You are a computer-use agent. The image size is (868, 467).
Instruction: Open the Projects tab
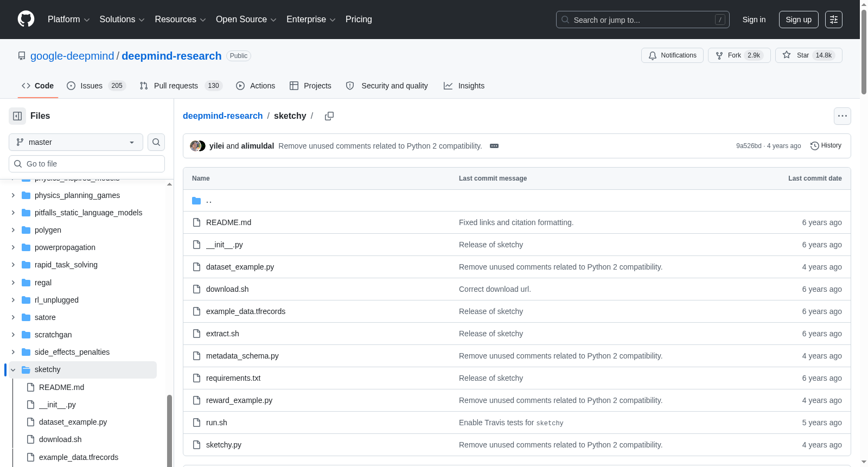pos(310,86)
